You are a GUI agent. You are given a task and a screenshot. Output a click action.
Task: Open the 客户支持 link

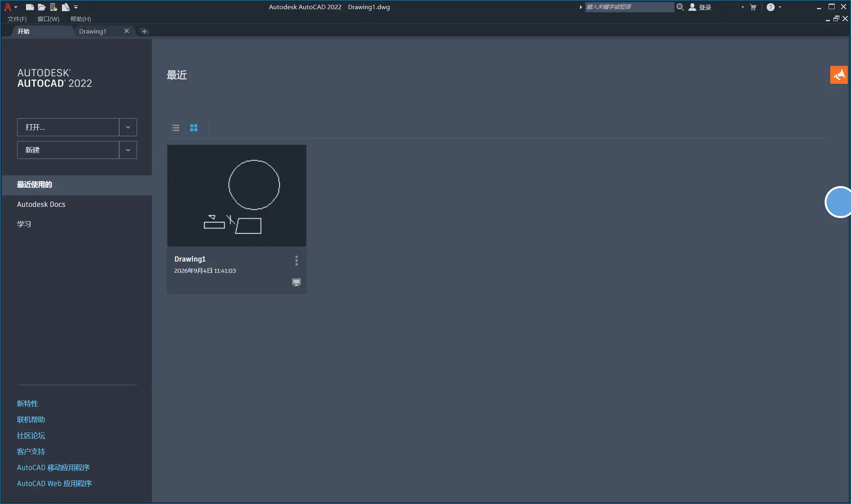pyautogui.click(x=31, y=452)
